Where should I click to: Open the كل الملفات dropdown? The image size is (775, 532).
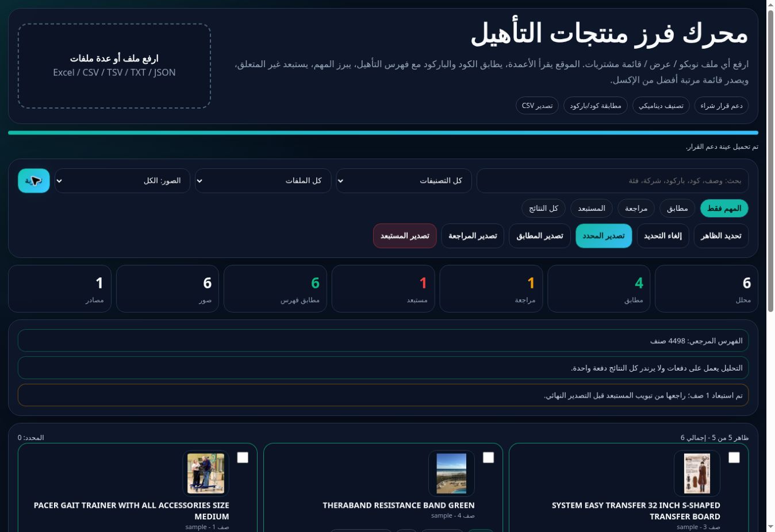[x=263, y=180]
